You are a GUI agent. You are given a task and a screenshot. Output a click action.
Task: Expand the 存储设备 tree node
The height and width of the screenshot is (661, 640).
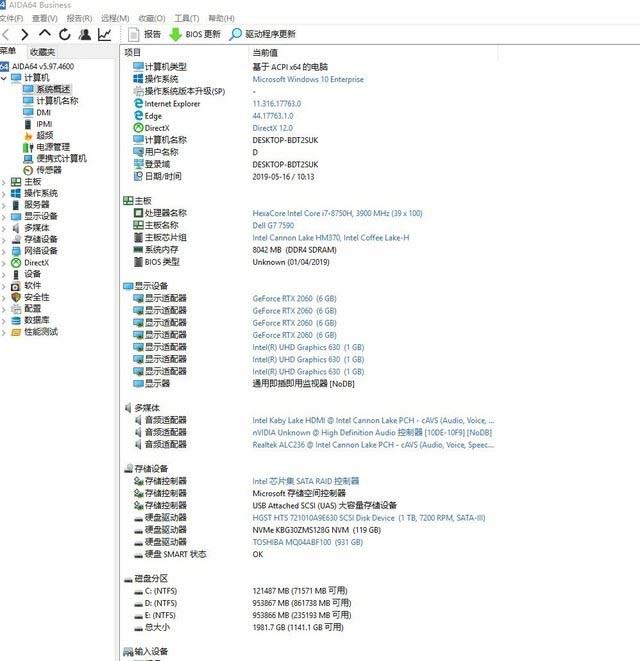pyautogui.click(x=4, y=240)
